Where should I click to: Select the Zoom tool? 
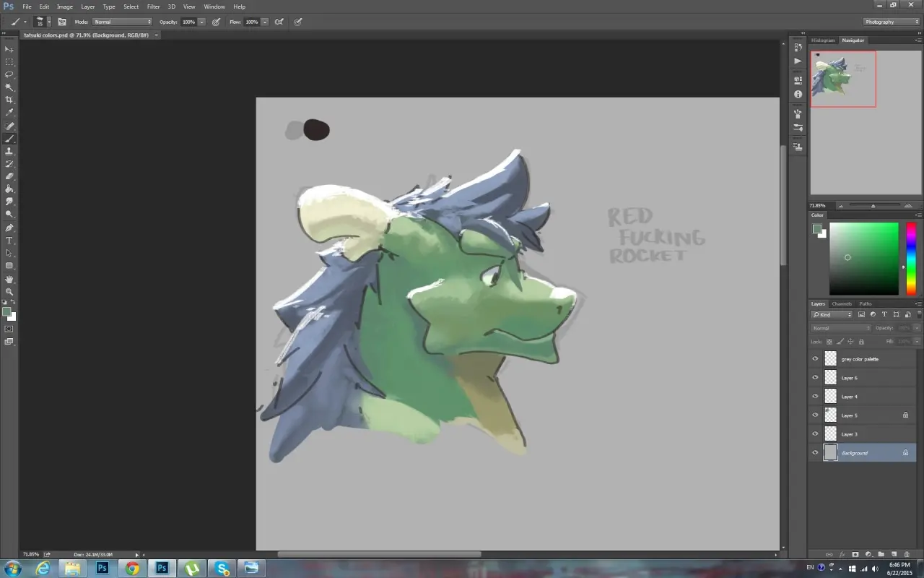tap(9, 292)
